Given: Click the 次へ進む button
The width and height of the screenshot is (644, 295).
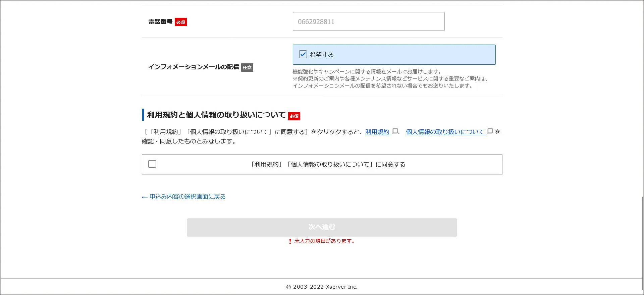Looking at the screenshot, I should click(322, 227).
